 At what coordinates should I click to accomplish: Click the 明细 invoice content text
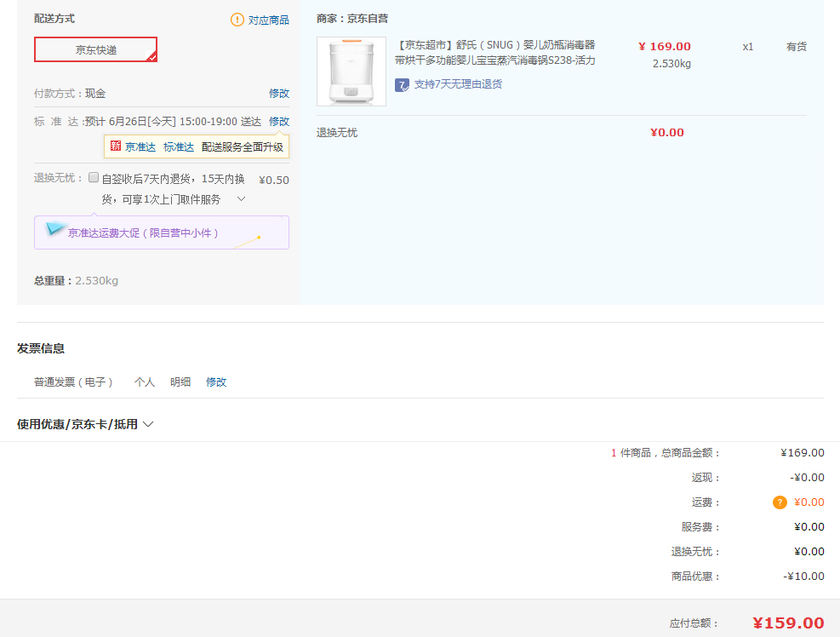click(180, 382)
